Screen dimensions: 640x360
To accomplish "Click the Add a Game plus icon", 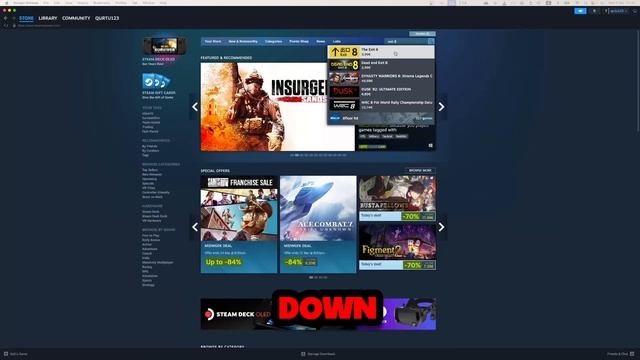I will [x=6, y=354].
